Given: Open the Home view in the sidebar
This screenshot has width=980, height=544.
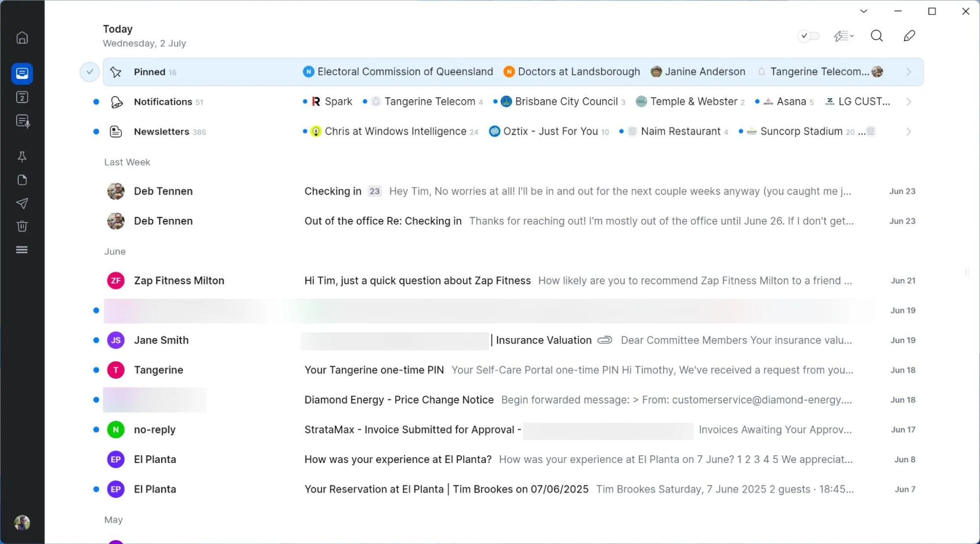Looking at the screenshot, I should point(22,37).
